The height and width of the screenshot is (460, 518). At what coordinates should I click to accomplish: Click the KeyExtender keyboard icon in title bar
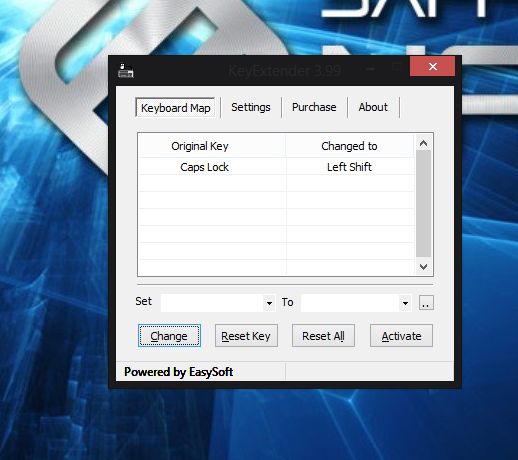[126, 70]
